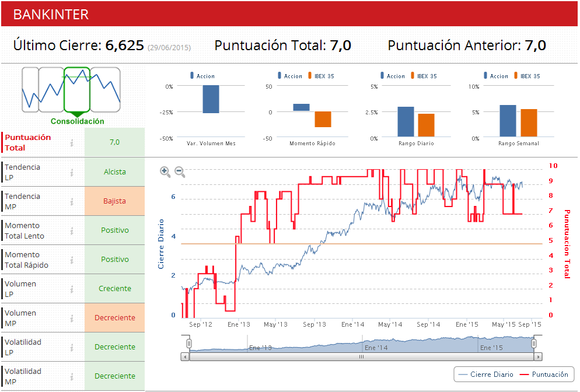Toggle IBEX 35 legend in Momento Rápido chart
This screenshot has height=392, width=580.
[321, 76]
